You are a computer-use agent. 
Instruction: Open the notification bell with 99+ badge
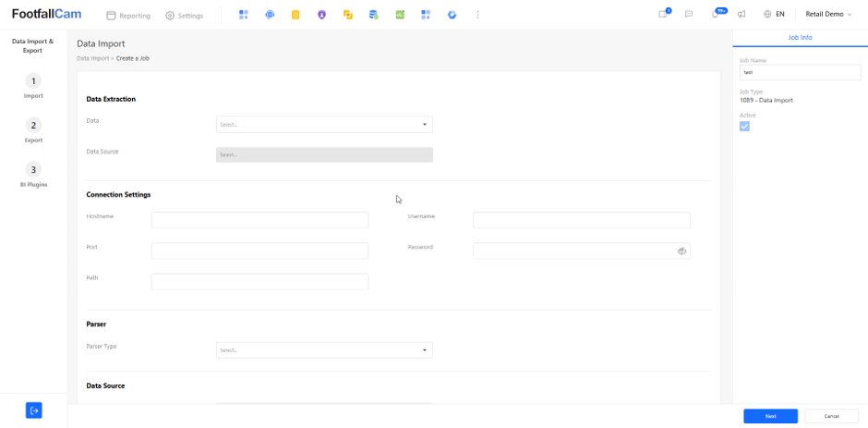[717, 14]
